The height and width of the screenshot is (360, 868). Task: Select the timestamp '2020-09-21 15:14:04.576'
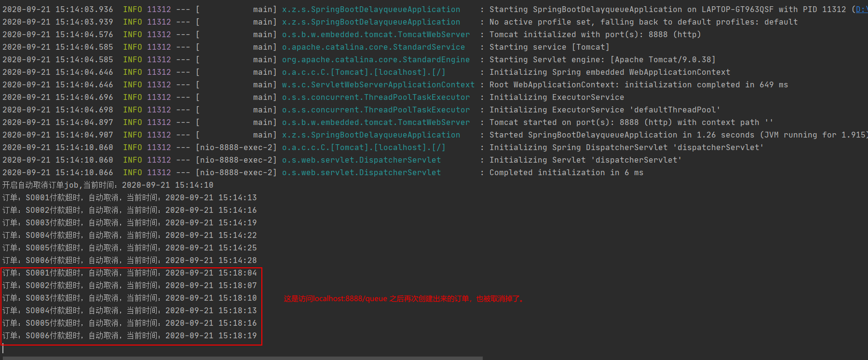coord(58,35)
